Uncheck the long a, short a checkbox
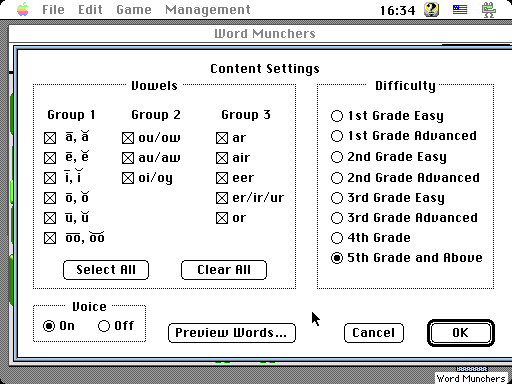Viewport: 512px width, 384px height. tap(50, 138)
